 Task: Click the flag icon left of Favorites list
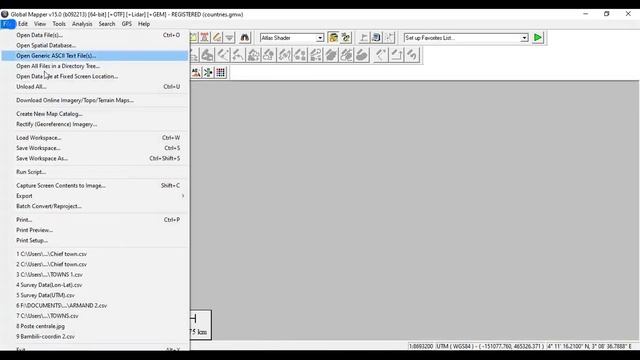pos(364,38)
